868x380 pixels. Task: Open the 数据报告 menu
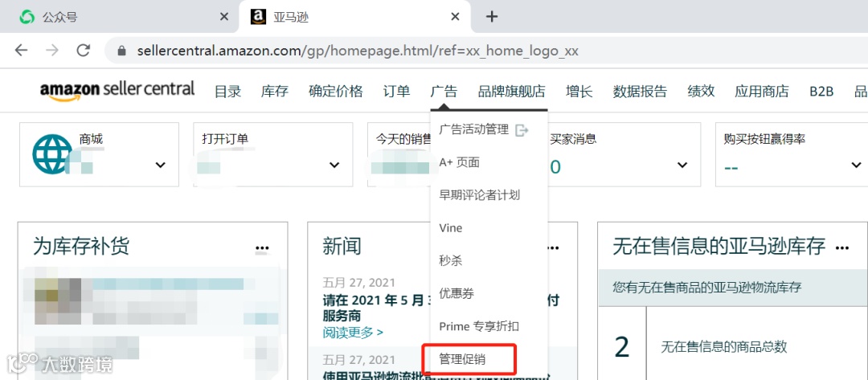pyautogui.click(x=640, y=92)
